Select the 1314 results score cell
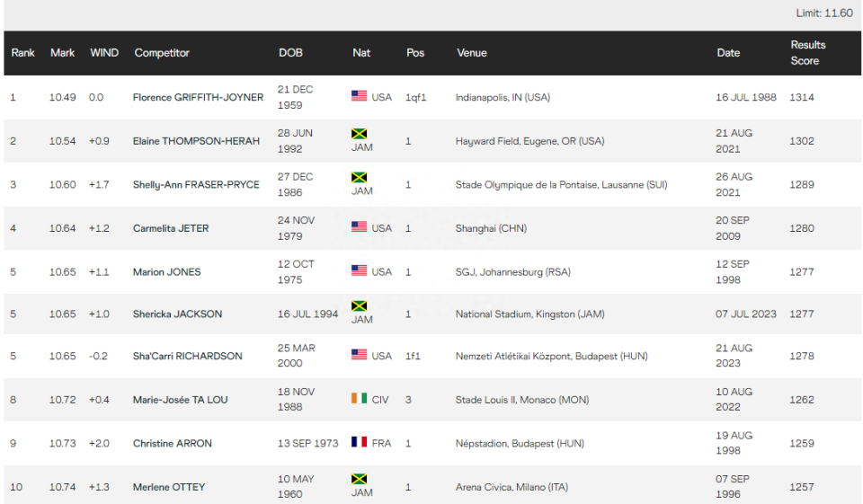Screen dimensions: 863x504 tap(802, 97)
